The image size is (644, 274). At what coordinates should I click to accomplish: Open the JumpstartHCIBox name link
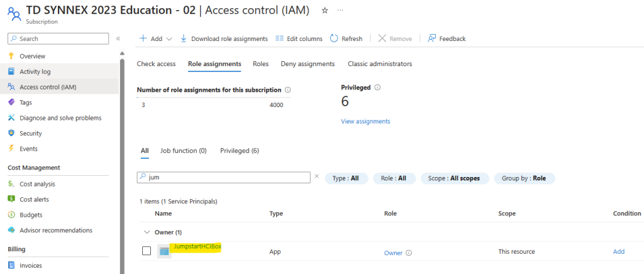[197, 246]
